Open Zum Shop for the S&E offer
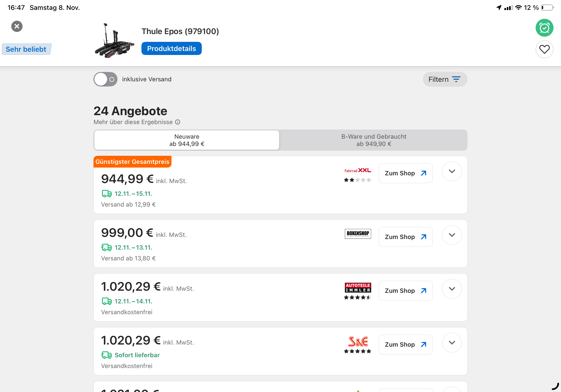The width and height of the screenshot is (561, 392). coord(405,344)
